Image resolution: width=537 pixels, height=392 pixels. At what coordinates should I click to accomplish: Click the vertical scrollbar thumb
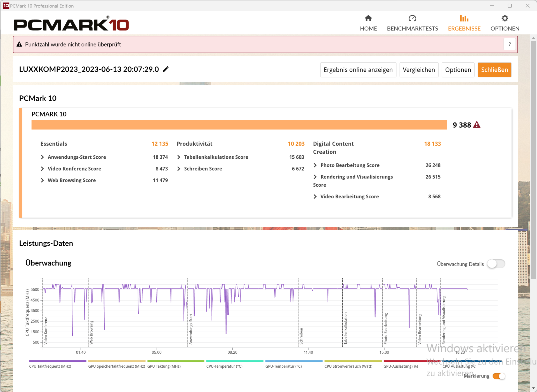tap(533, 159)
